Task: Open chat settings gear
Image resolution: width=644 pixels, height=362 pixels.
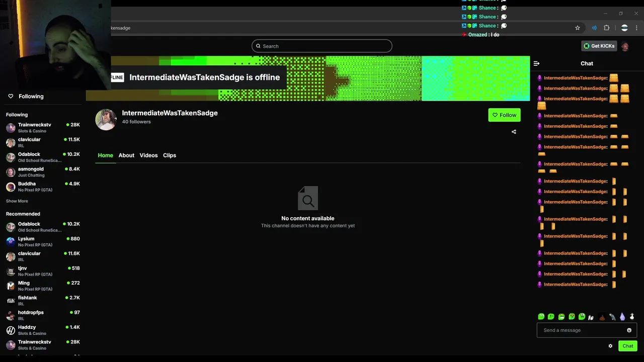Action: tap(610, 346)
